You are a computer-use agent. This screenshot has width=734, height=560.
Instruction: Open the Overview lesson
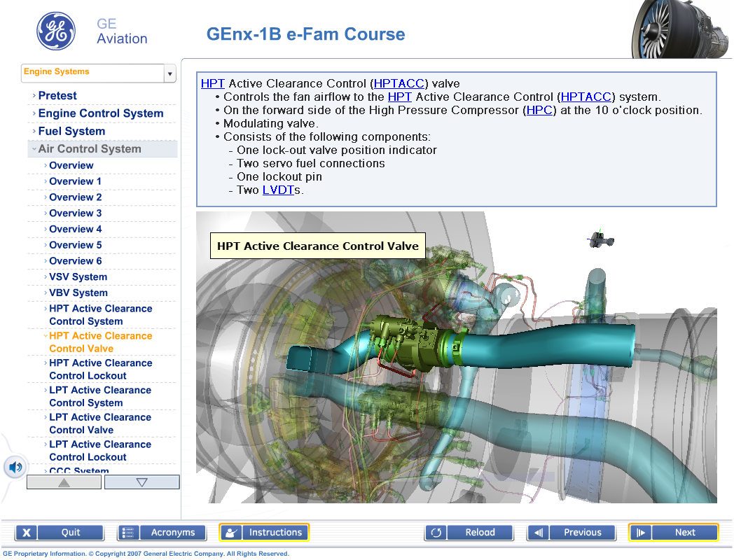(71, 165)
